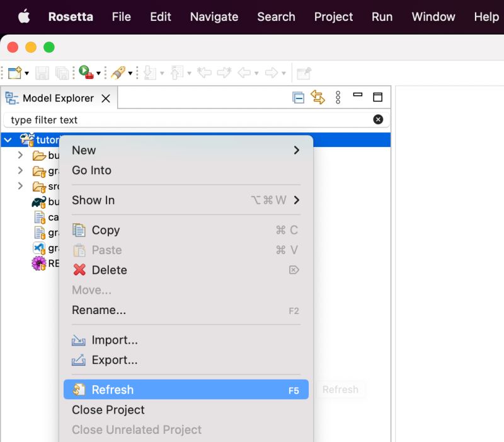Screen dimensions: 504x442
Task: Click the Last Edit Location icon
Action: tap(204, 73)
